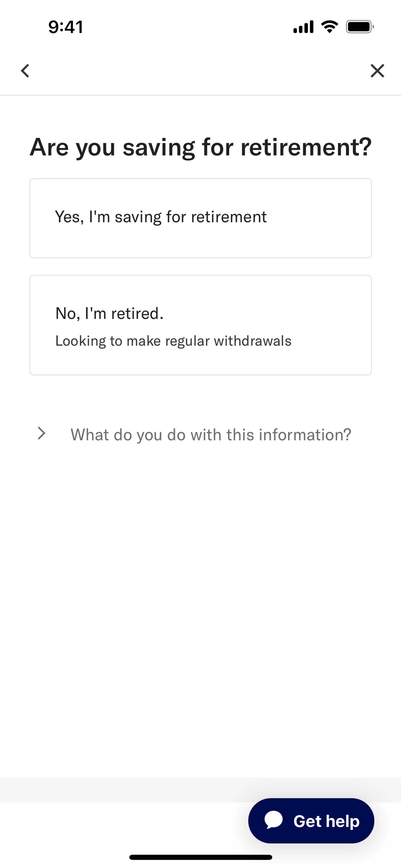Tap the home indicator bar
Screen dimensions: 401x868
coord(200,857)
